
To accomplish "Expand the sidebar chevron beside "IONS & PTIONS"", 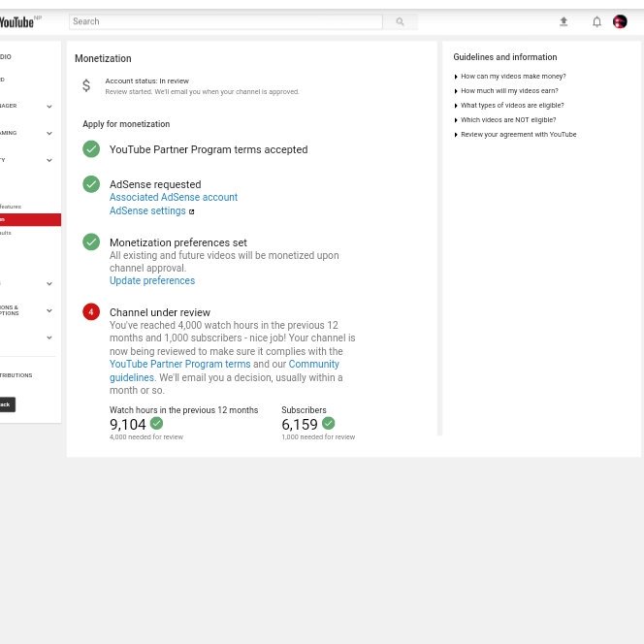I will [49, 310].
